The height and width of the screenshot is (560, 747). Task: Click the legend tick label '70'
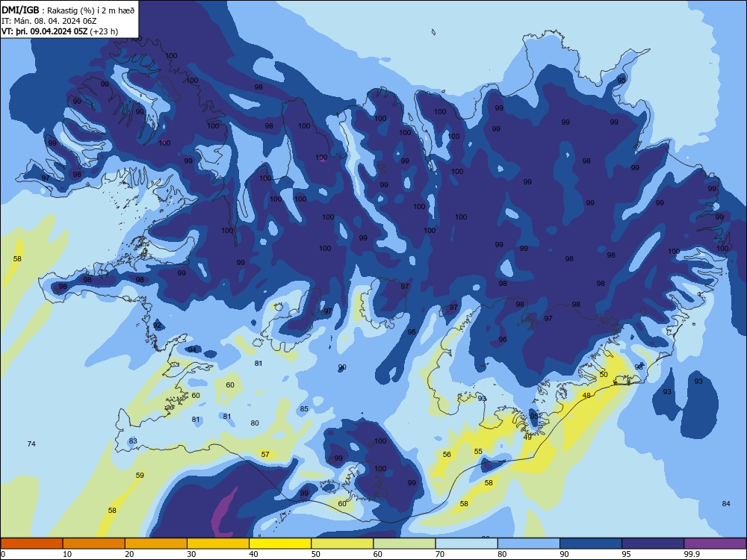[440, 554]
